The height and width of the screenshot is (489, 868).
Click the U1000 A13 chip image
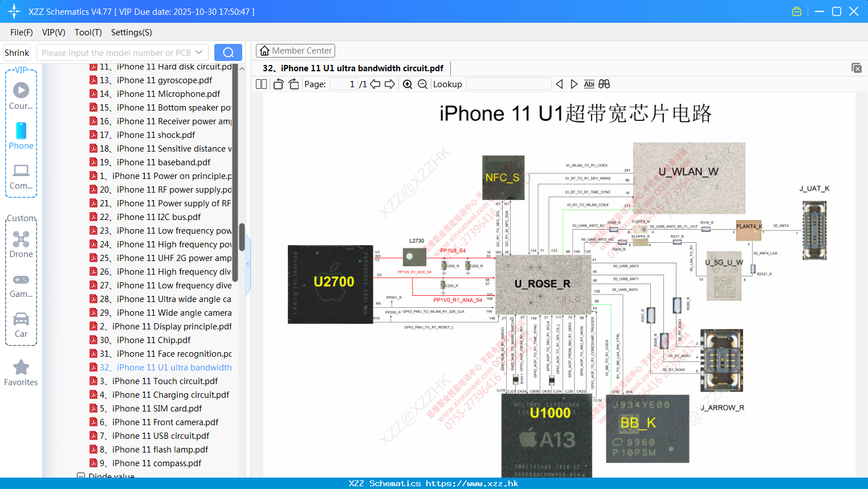coord(547,435)
